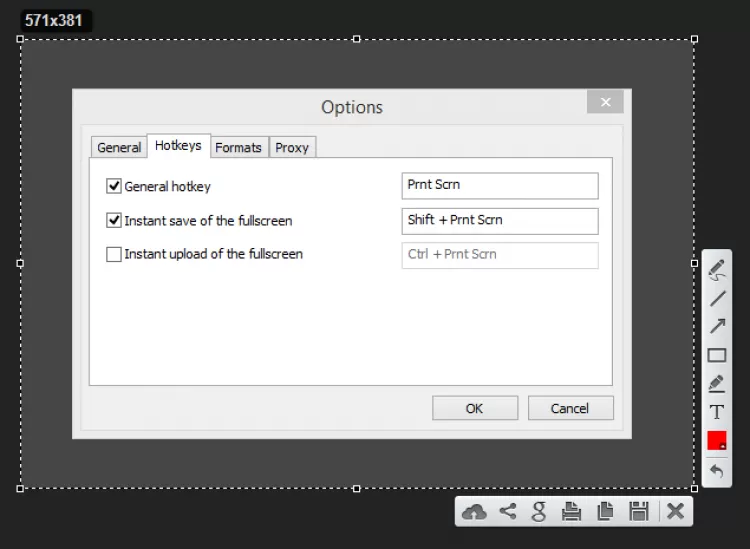Copy screenshot to clipboard
Image resolution: width=750 pixels, height=549 pixels.
click(605, 512)
